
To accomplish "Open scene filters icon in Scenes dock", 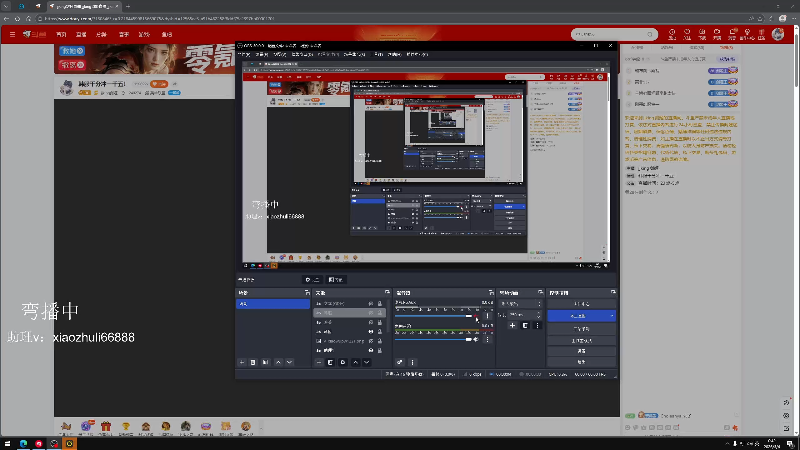I will 265,362.
